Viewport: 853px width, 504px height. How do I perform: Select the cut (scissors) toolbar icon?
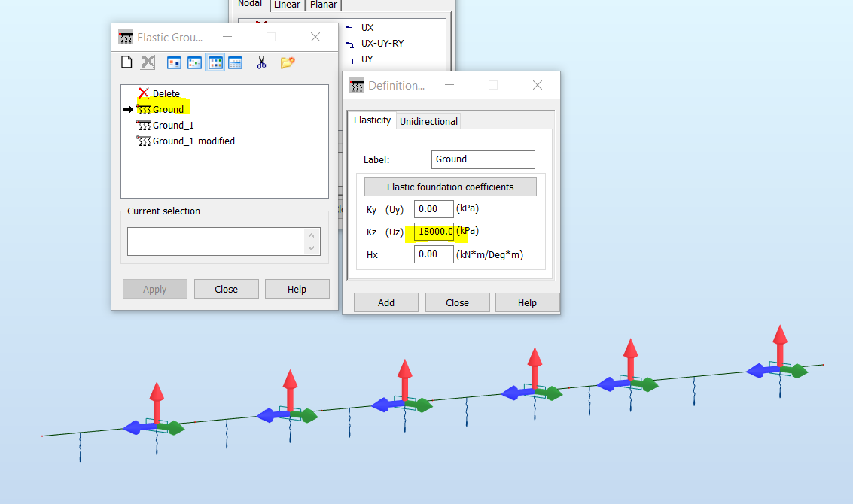(x=261, y=62)
